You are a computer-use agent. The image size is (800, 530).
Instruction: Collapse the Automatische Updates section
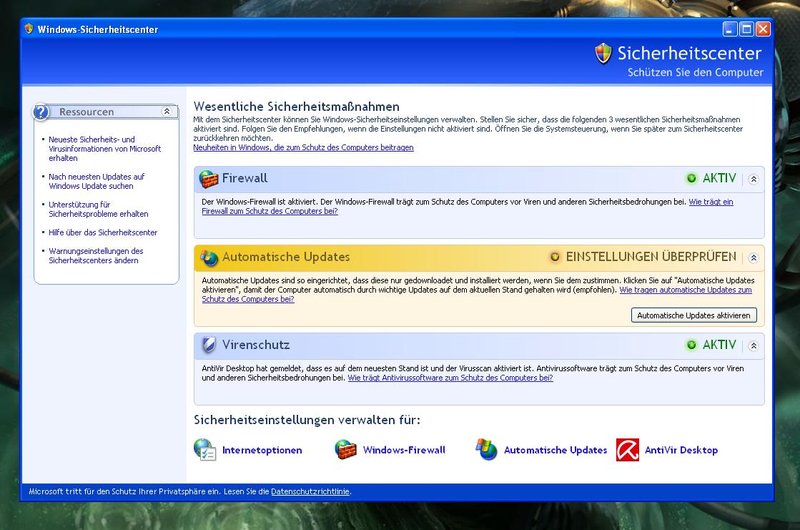tap(754, 258)
